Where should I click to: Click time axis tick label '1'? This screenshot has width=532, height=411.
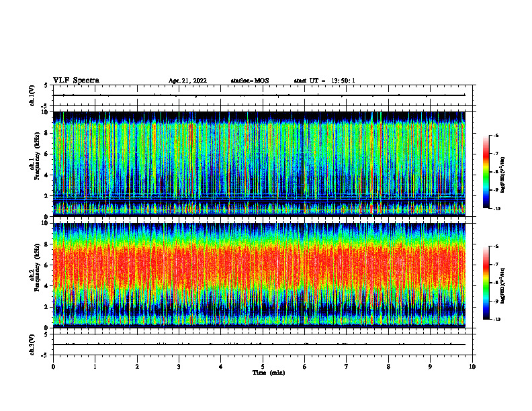pyautogui.click(x=95, y=367)
